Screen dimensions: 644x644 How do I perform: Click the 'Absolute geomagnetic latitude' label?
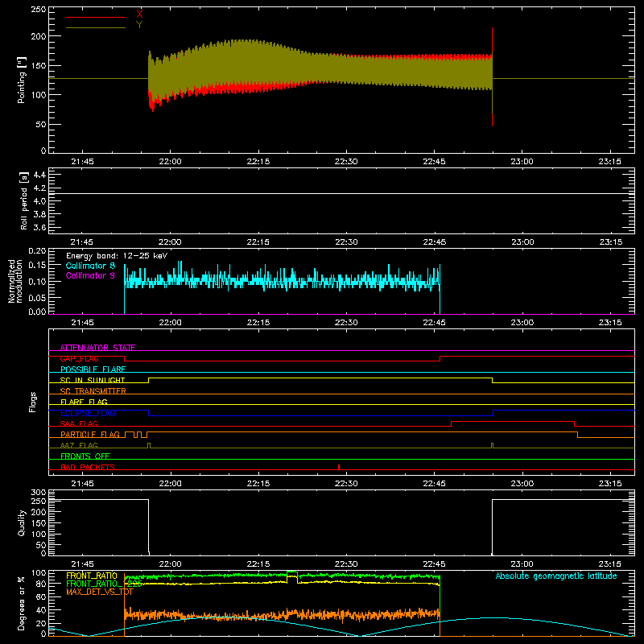pos(556,576)
